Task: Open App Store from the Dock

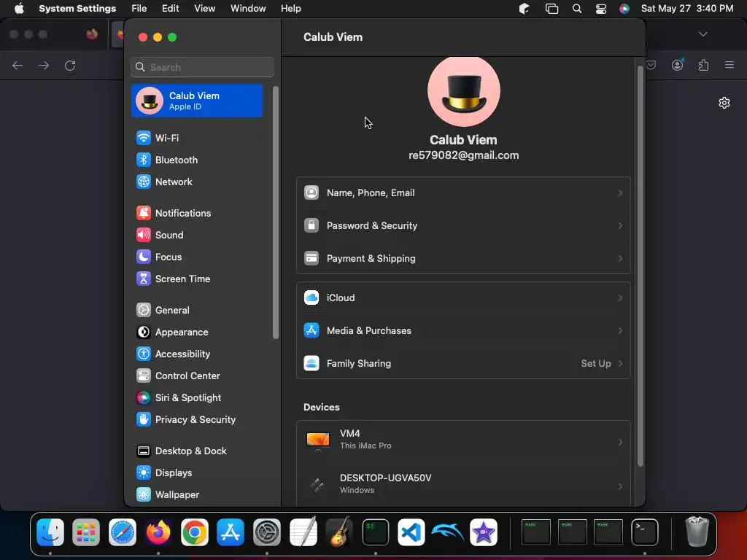Action: tap(231, 532)
